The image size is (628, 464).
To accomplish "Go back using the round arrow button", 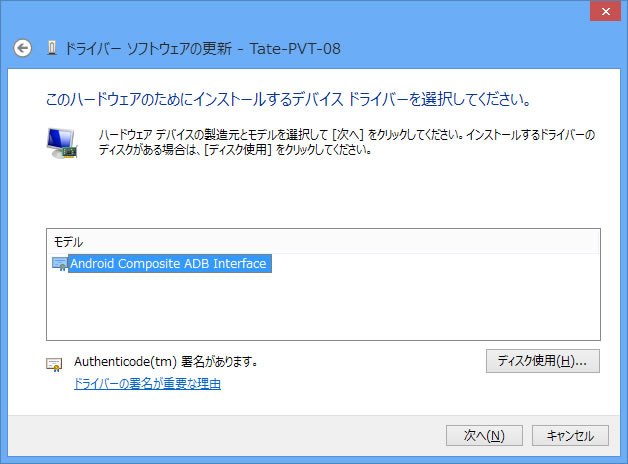I will pyautogui.click(x=22, y=48).
